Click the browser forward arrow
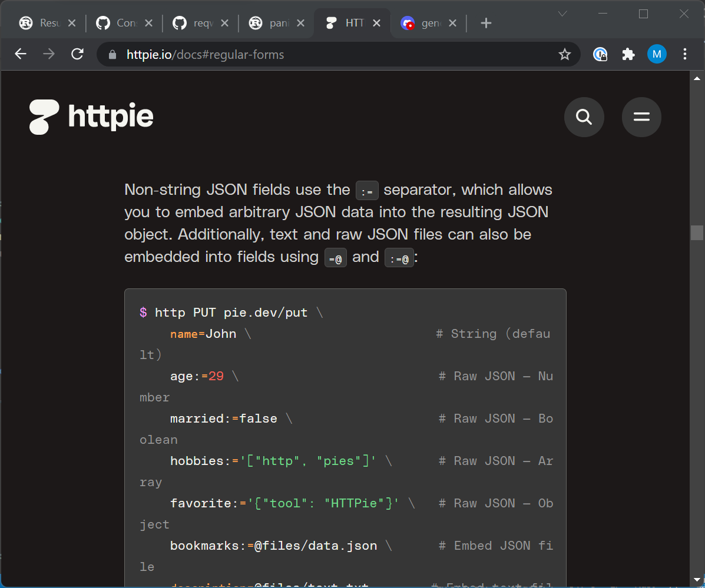Screen dimensions: 705x588 tap(48, 54)
